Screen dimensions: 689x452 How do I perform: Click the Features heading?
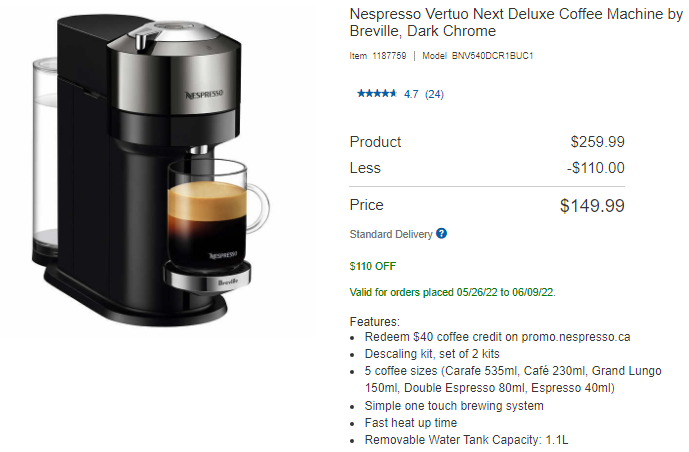[x=374, y=322]
